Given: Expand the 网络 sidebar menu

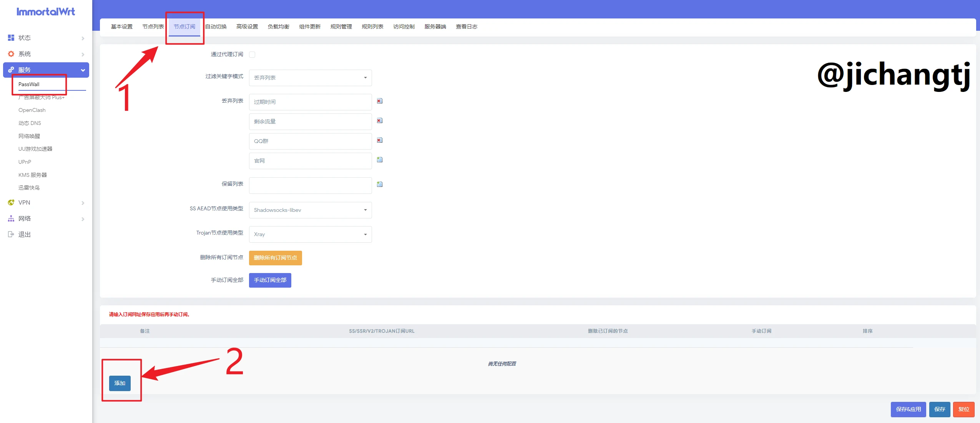Looking at the screenshot, I should click(x=46, y=218).
